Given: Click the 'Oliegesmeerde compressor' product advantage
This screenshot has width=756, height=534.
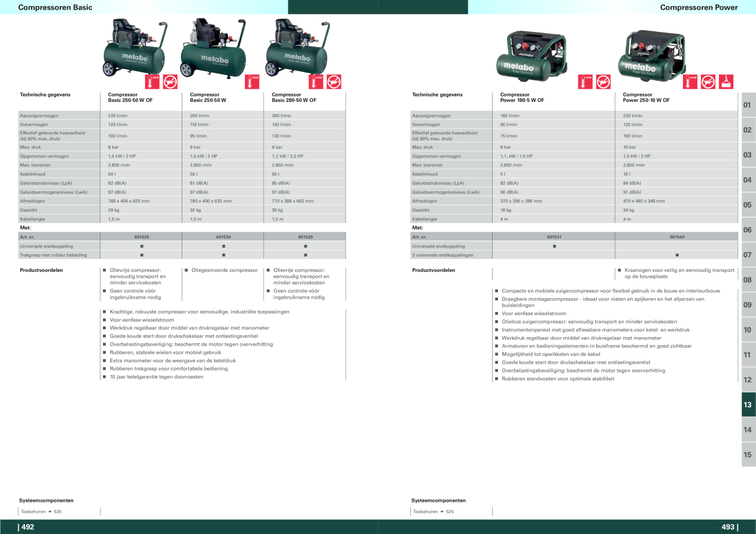Looking at the screenshot, I should pyautogui.click(x=224, y=270).
